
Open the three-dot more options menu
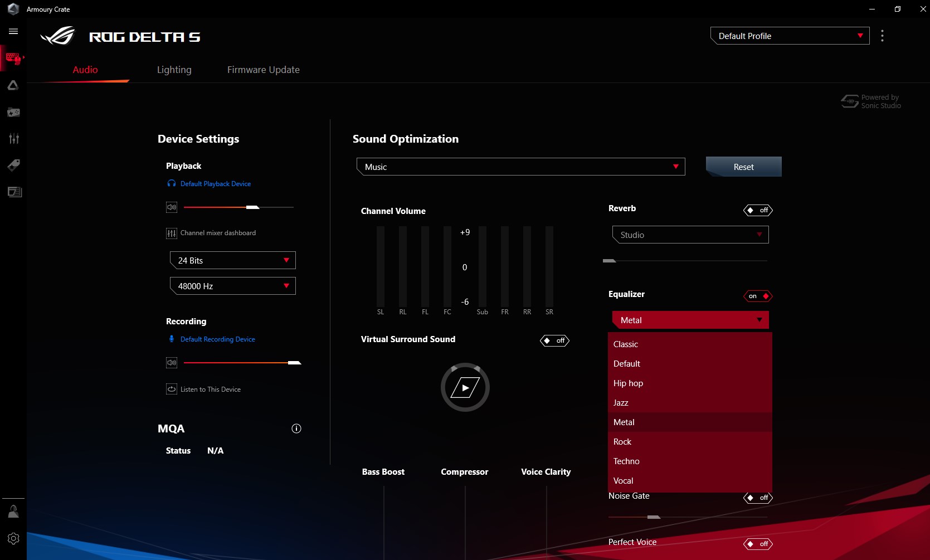tap(882, 36)
